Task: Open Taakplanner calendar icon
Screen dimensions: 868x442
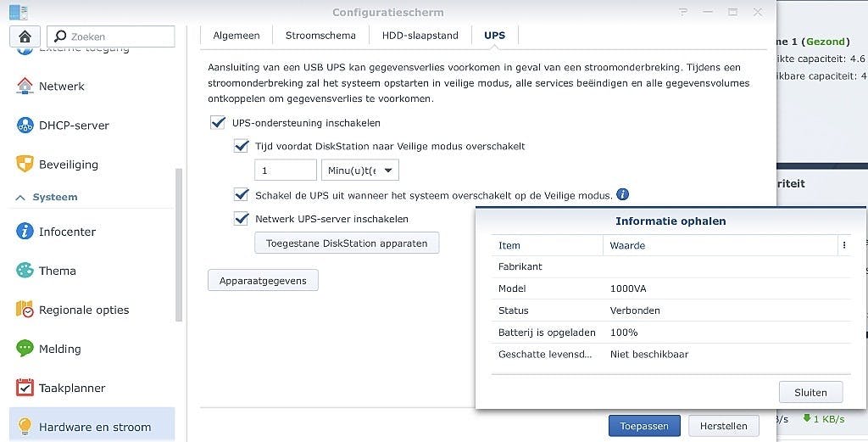Action: pyautogui.click(x=25, y=388)
